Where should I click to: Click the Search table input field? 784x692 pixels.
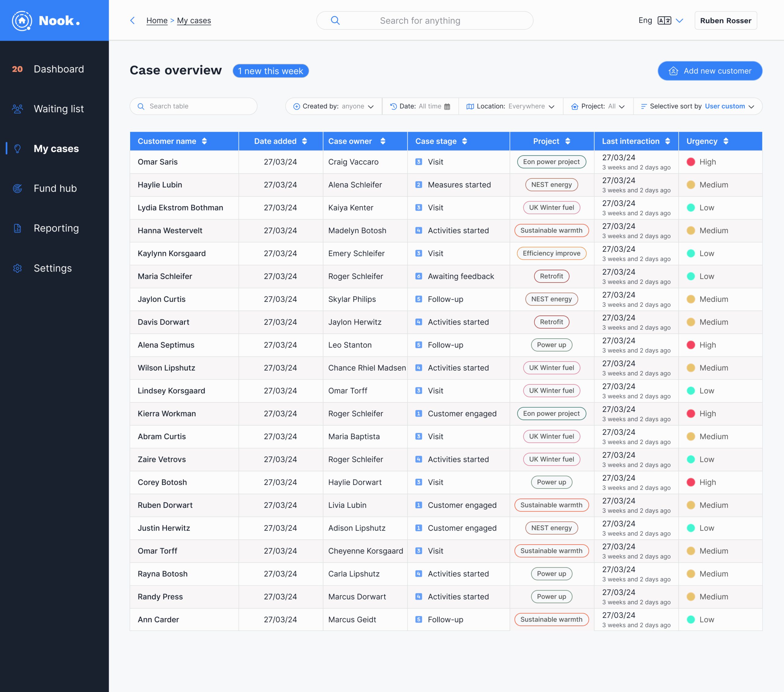pyautogui.click(x=193, y=106)
